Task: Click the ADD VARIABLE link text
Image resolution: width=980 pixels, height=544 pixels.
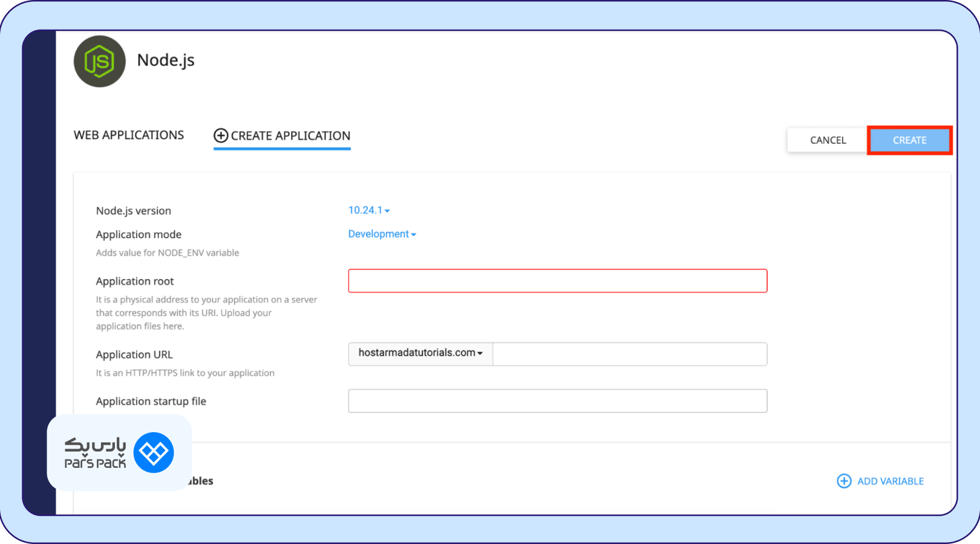Action: 890,481
